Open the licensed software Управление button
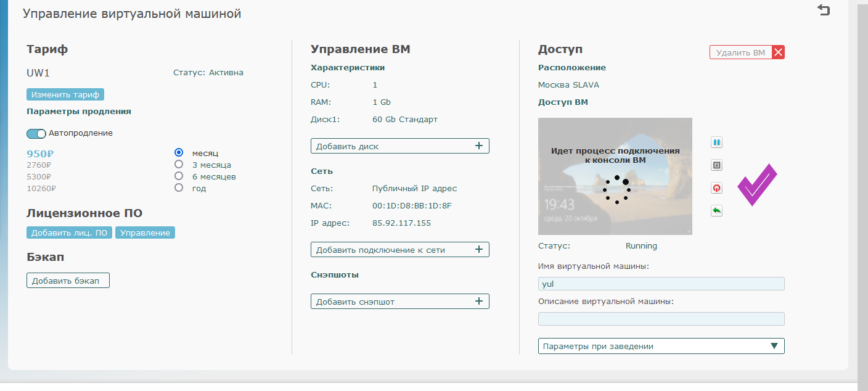The image size is (868, 391). (145, 233)
